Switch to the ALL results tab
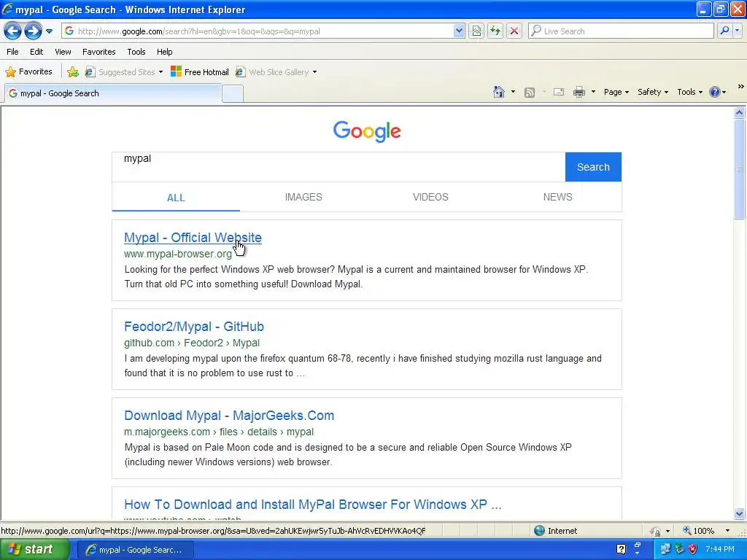The width and height of the screenshot is (747, 560). click(176, 198)
